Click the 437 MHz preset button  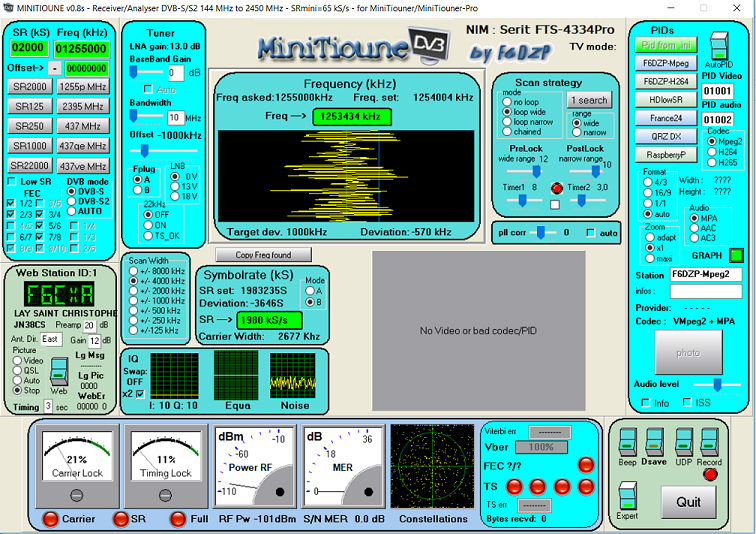(x=83, y=126)
